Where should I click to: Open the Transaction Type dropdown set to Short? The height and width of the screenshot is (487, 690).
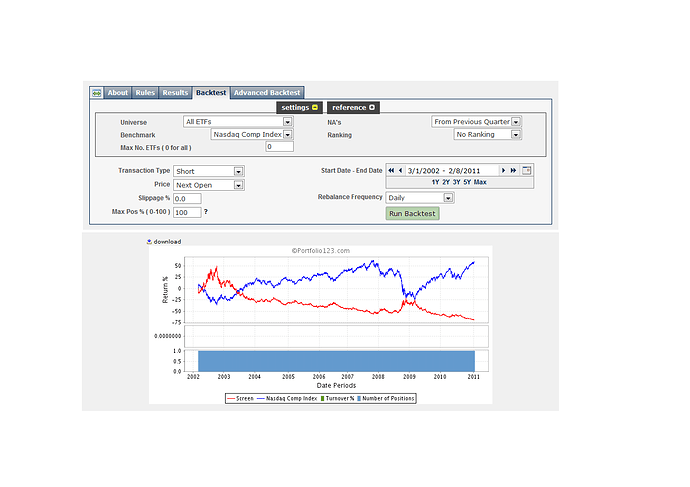209,171
